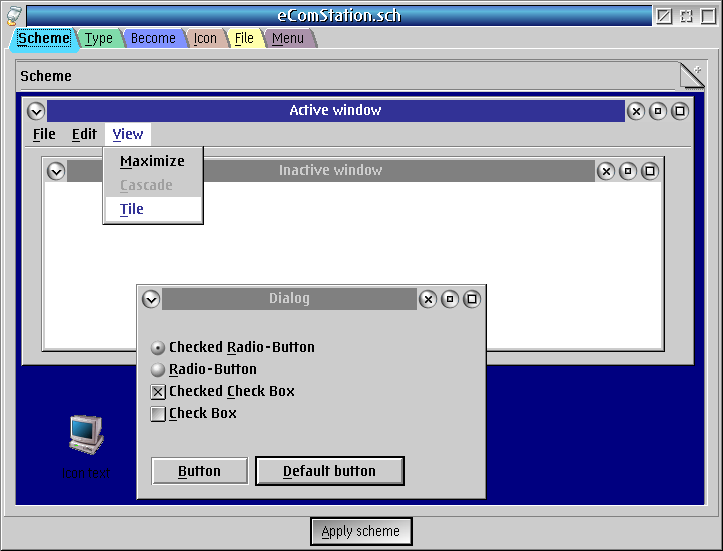
Task: Maximize the eComStation.sch window
Action: point(708,16)
